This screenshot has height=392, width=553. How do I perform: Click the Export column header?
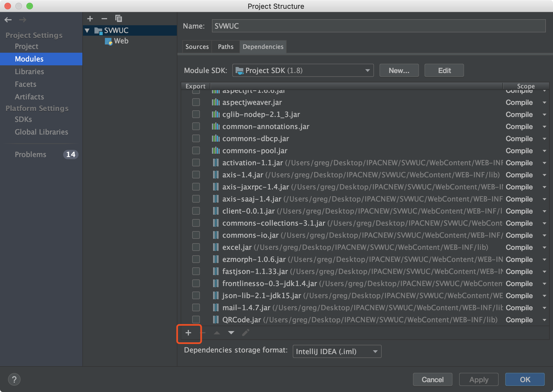click(195, 86)
